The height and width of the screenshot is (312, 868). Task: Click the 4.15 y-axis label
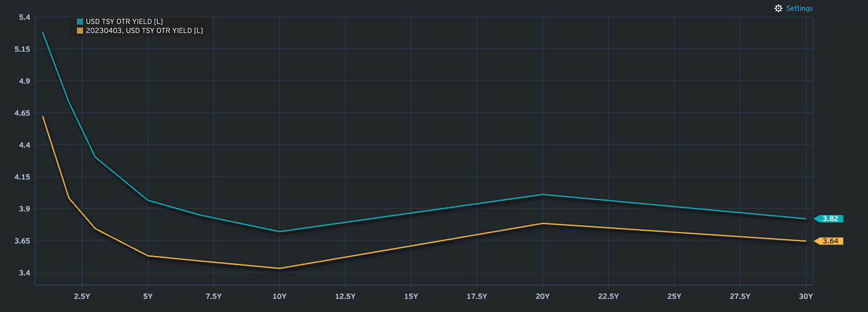click(x=22, y=177)
